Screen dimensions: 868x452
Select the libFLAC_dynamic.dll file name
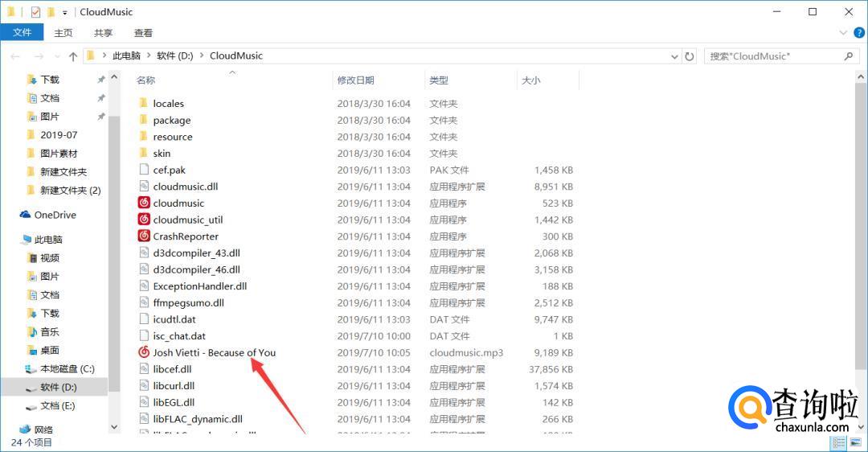(198, 419)
